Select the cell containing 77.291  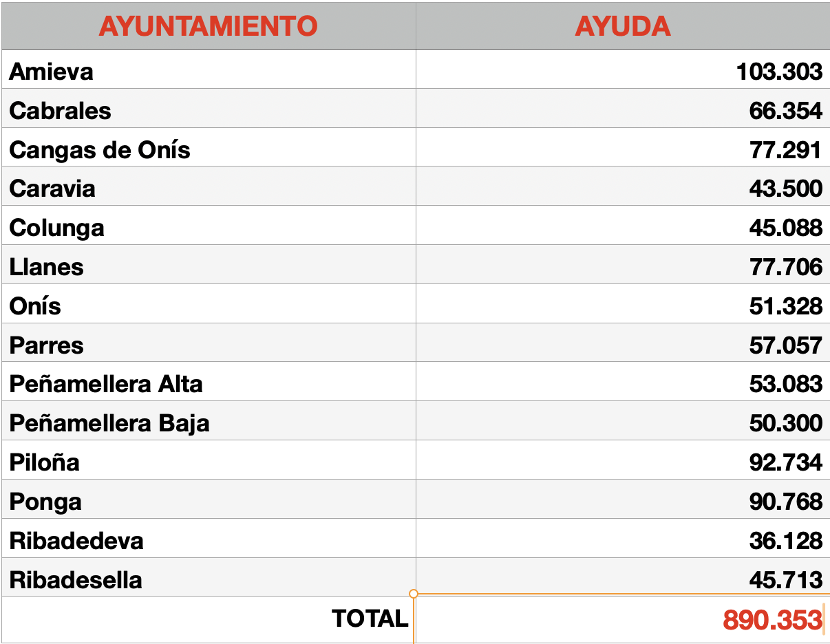pos(785,150)
